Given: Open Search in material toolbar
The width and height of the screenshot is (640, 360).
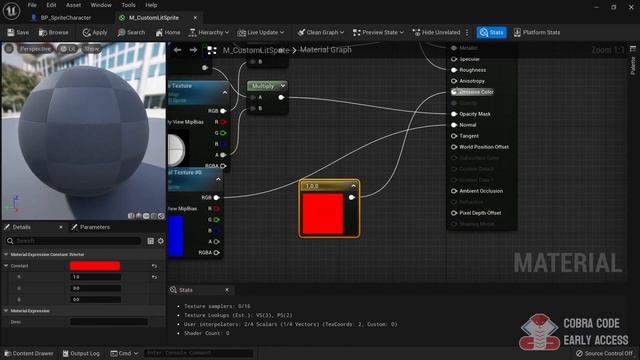Looking at the screenshot, I should [131, 32].
